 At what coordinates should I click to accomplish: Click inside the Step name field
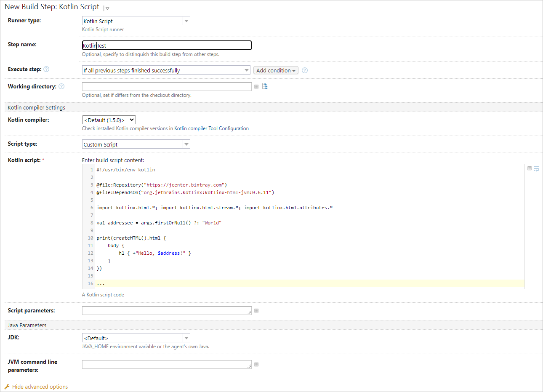[x=166, y=45]
